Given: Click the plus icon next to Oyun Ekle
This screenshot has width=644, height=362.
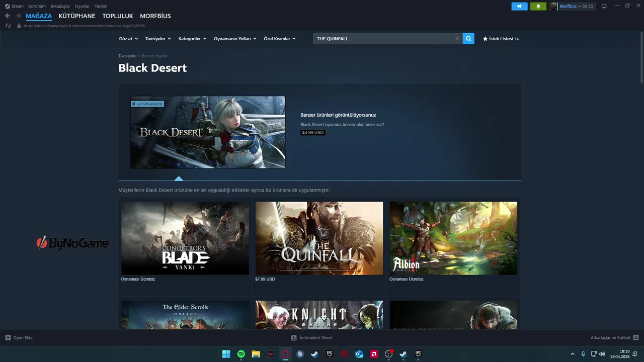Looking at the screenshot, I should 8,338.
